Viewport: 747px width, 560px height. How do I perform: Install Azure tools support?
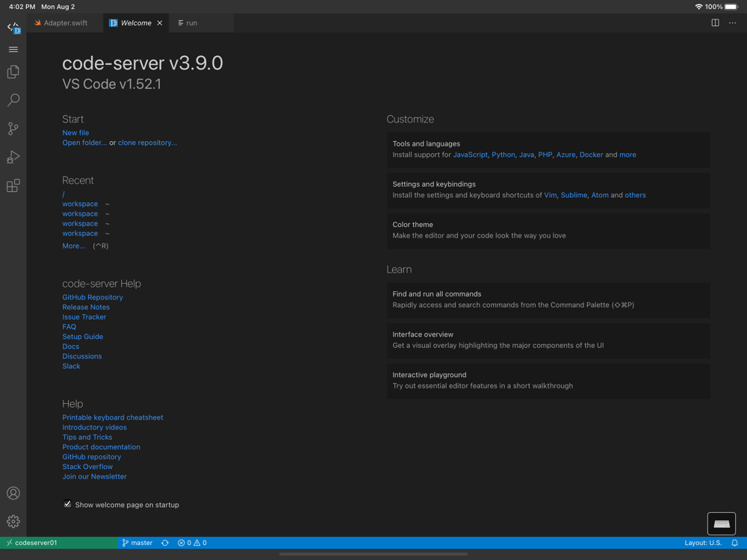click(565, 155)
